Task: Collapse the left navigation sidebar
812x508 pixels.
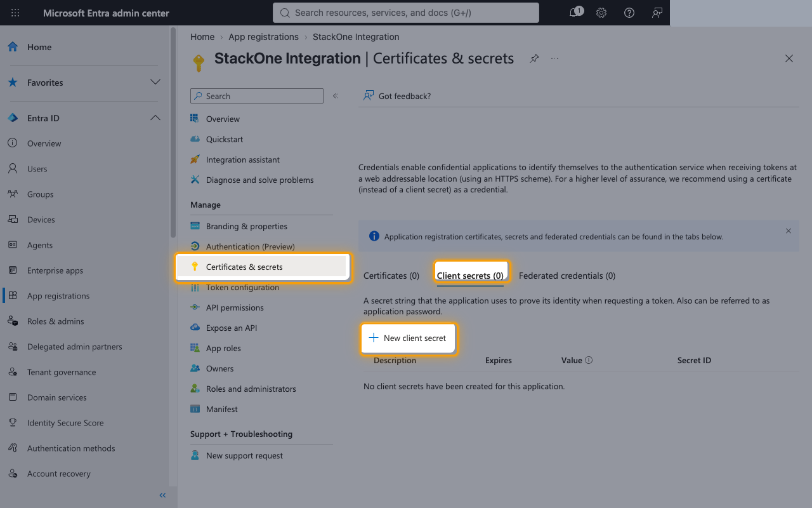Action: point(162,495)
